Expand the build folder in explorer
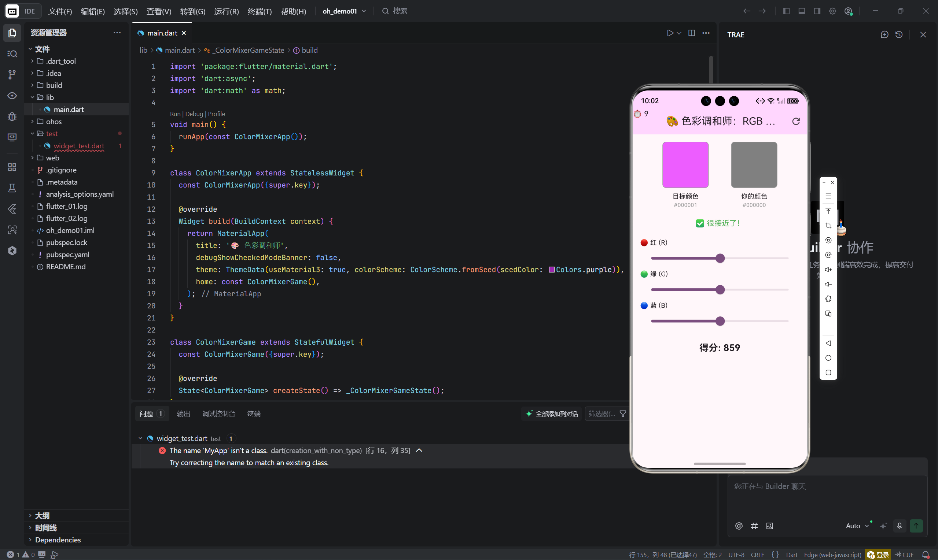 [x=54, y=85]
